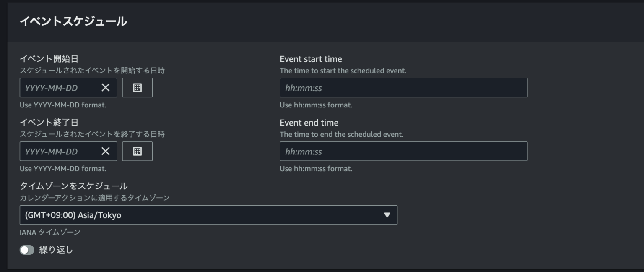Click the イベント終了日 date input field
Viewport: 644px width, 272px height.
(59, 151)
